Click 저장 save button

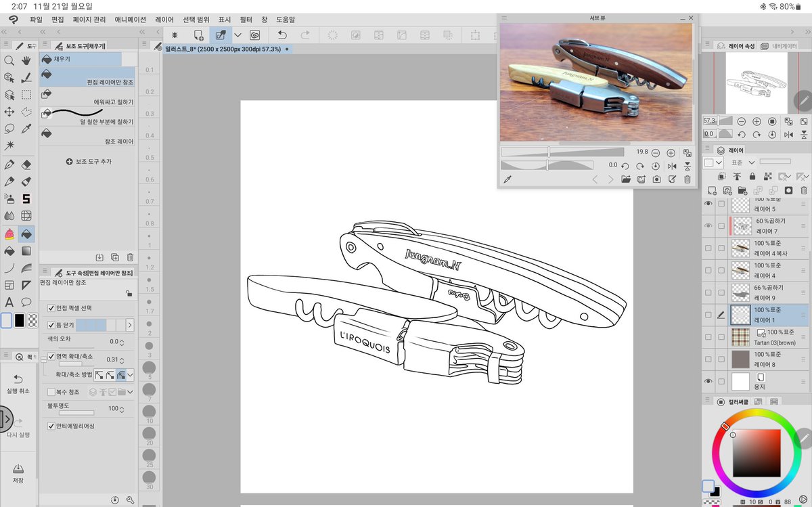(18, 473)
